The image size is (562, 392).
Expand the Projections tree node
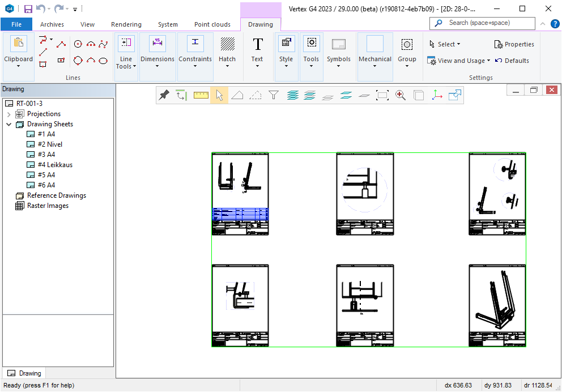point(9,114)
